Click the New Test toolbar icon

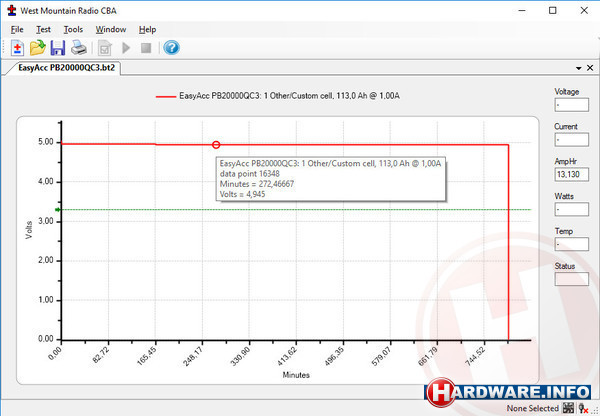pyautogui.click(x=18, y=48)
